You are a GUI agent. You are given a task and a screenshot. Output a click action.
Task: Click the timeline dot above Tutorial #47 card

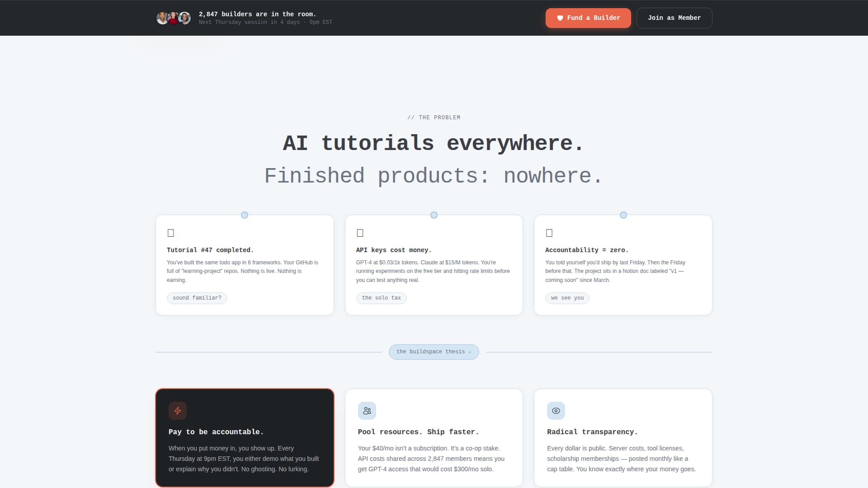(x=245, y=215)
